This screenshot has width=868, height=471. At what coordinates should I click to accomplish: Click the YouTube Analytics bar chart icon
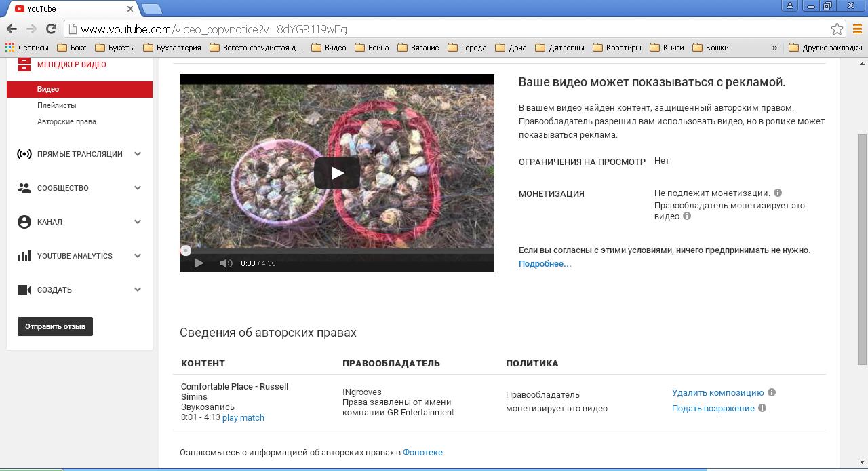[24, 256]
